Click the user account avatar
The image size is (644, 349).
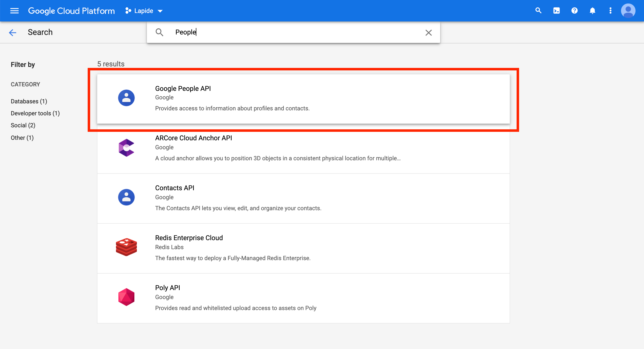(628, 11)
